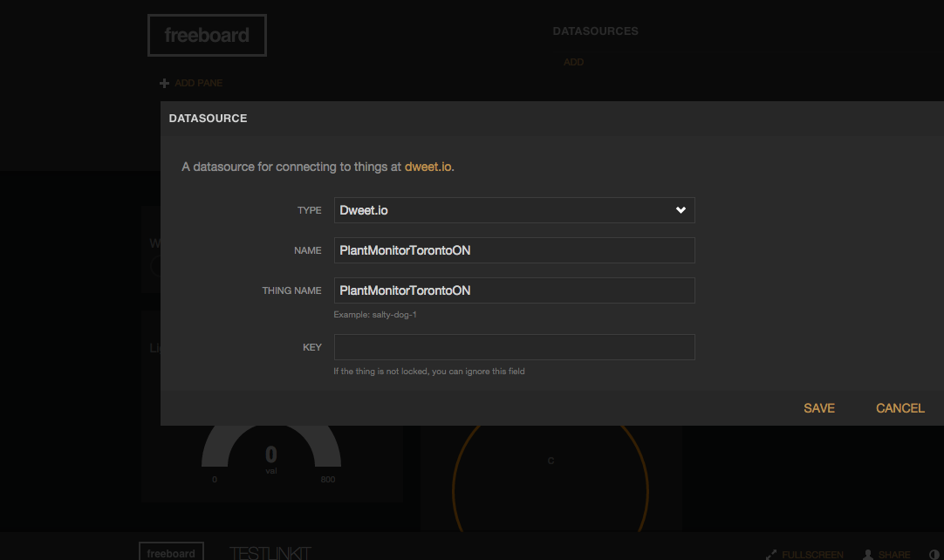Viewport: 944px width, 560px height.
Task: Click the NAME input field in the dialog
Action: click(x=514, y=250)
